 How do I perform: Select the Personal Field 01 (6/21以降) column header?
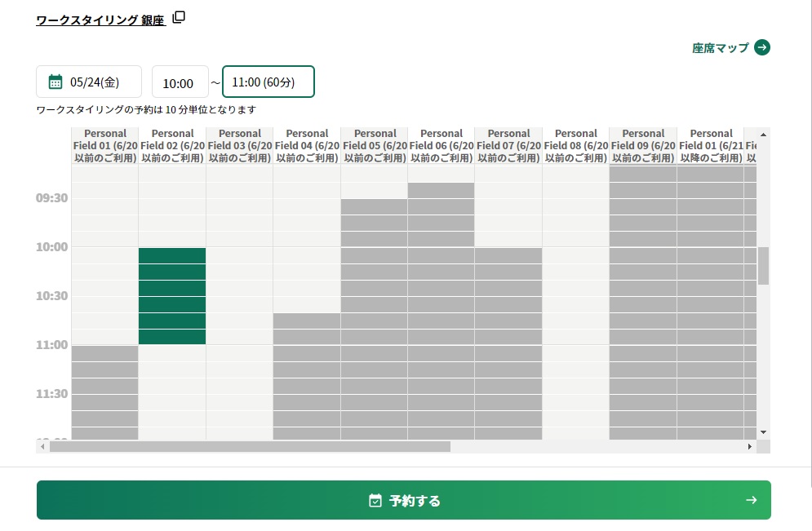coord(711,146)
